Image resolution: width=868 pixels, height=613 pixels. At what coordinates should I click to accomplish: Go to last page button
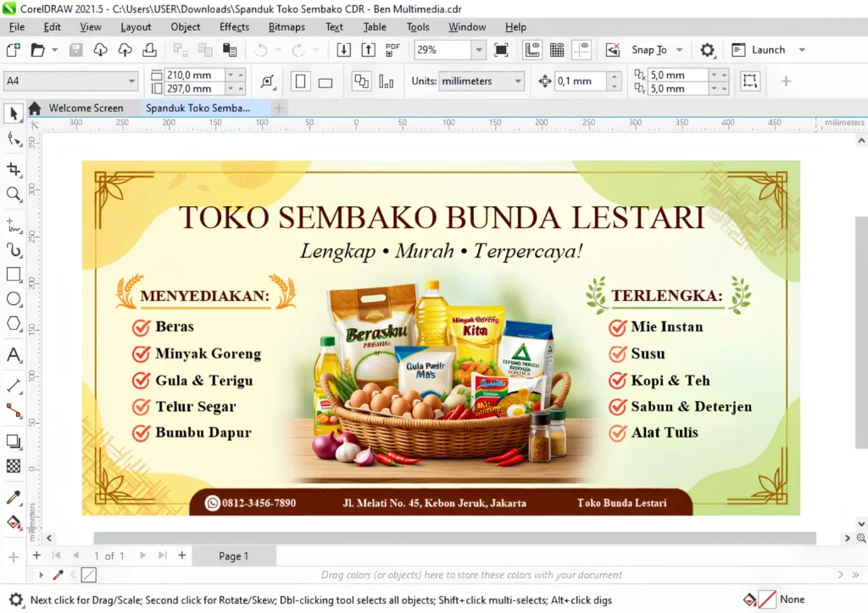pyautogui.click(x=162, y=554)
